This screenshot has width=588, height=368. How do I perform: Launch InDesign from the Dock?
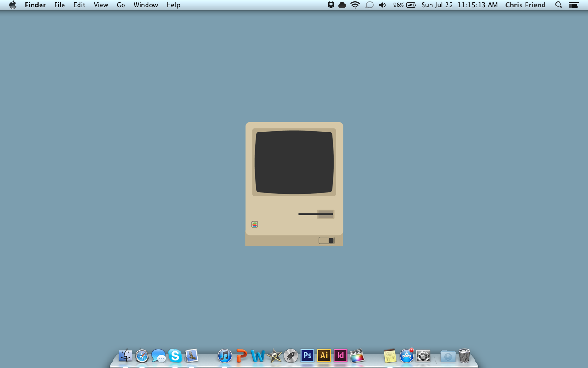340,356
